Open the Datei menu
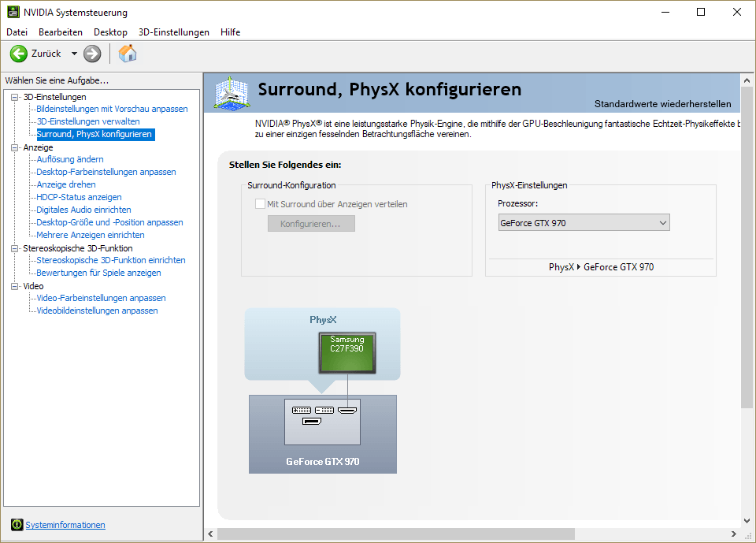 [x=17, y=32]
